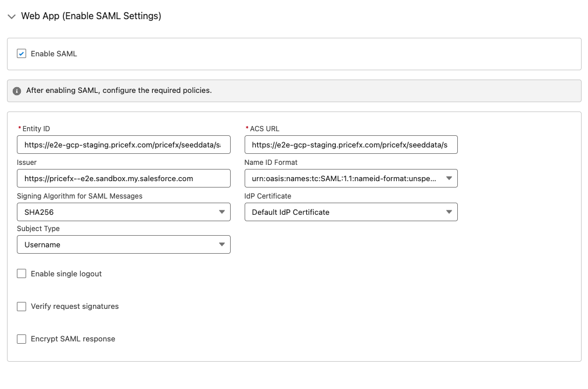The image size is (588, 389).
Task: Click into the ACS URL field
Action: [350, 145]
